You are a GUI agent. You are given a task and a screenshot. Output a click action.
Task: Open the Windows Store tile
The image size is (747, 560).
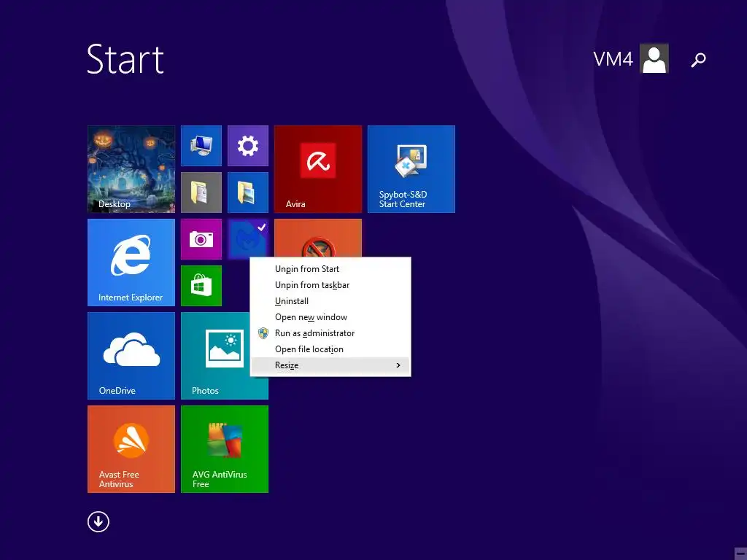click(201, 286)
